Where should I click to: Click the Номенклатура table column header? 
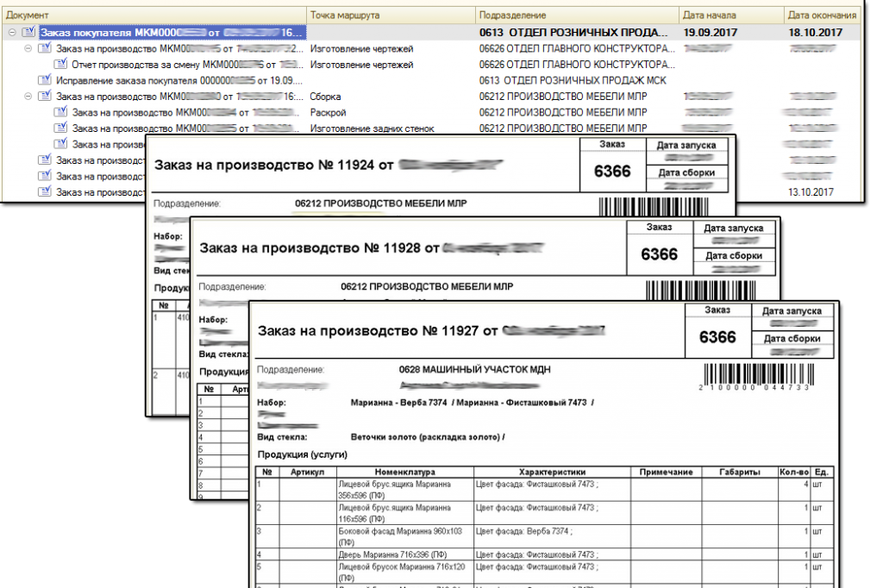click(x=405, y=472)
